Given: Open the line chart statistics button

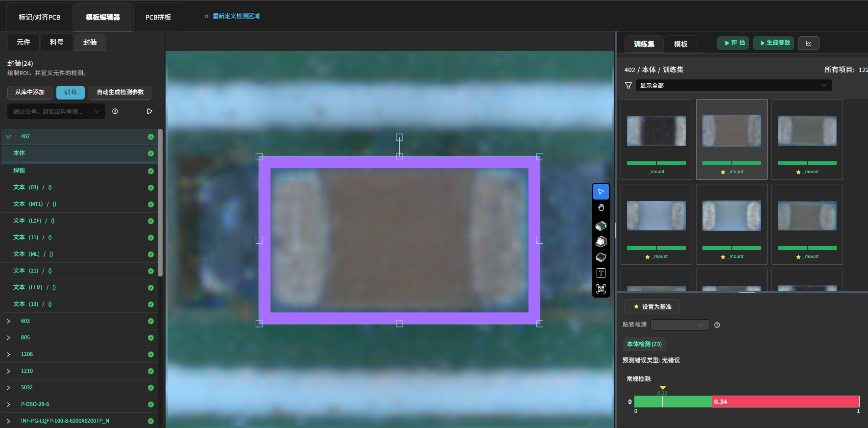Looking at the screenshot, I should (808, 43).
